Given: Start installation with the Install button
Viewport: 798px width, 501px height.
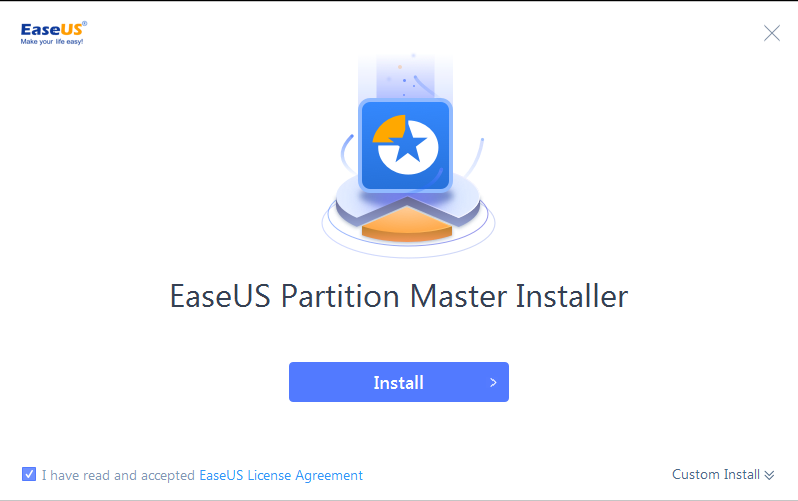Looking at the screenshot, I should click(399, 382).
